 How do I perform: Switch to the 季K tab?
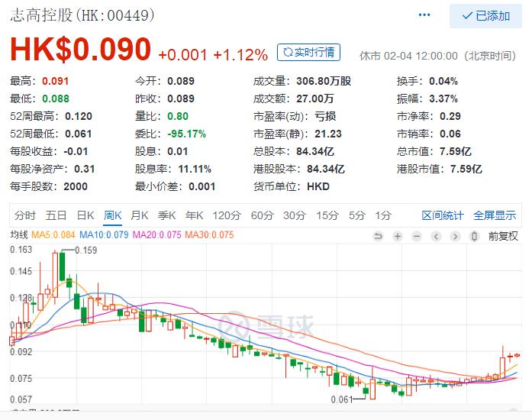point(166,215)
